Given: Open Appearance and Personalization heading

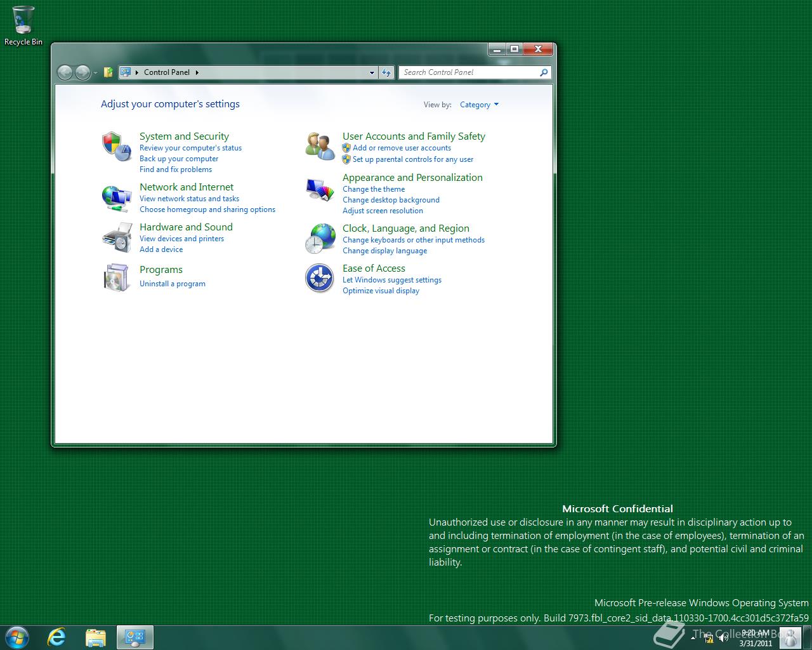Looking at the screenshot, I should point(412,178).
